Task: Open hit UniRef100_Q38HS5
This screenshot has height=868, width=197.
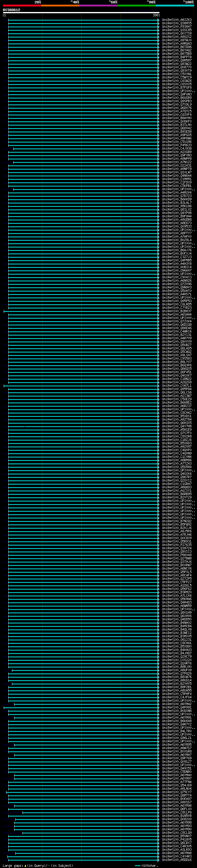Action: [177, 23]
